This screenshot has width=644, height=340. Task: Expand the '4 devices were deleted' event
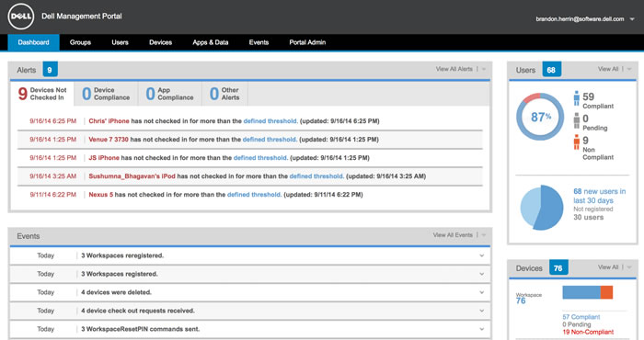click(481, 292)
